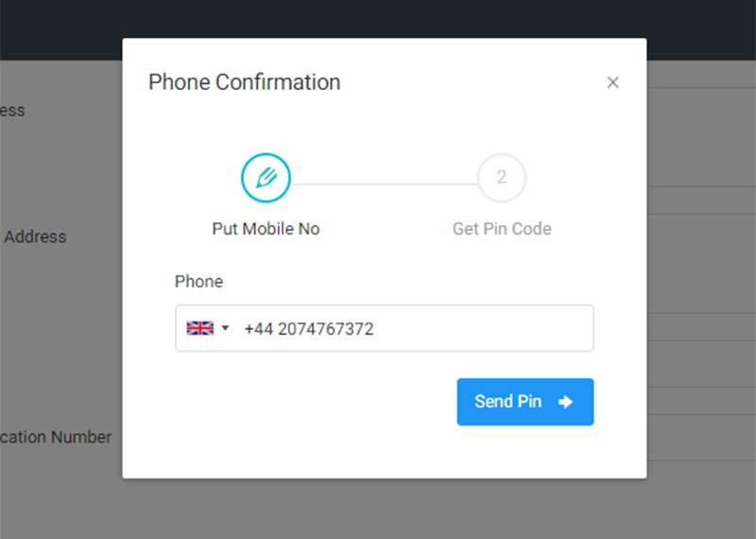
Task: Click the dimmed overlay below the dialog
Action: (378, 509)
